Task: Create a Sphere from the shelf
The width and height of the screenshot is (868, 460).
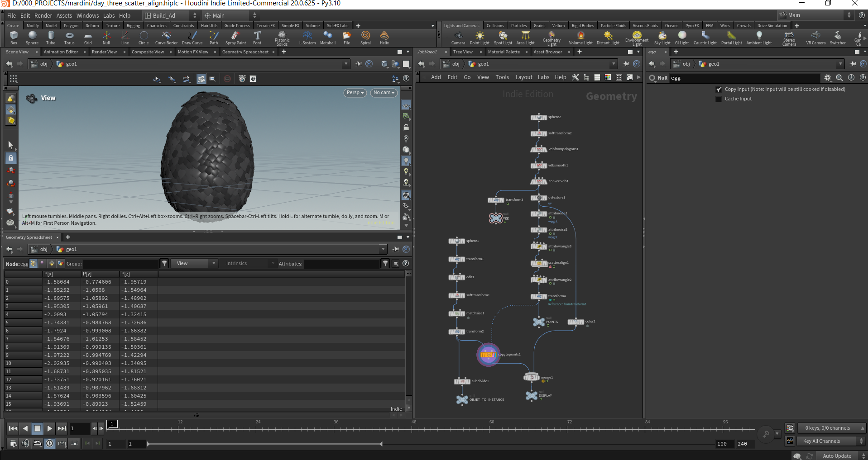Action: [32, 38]
